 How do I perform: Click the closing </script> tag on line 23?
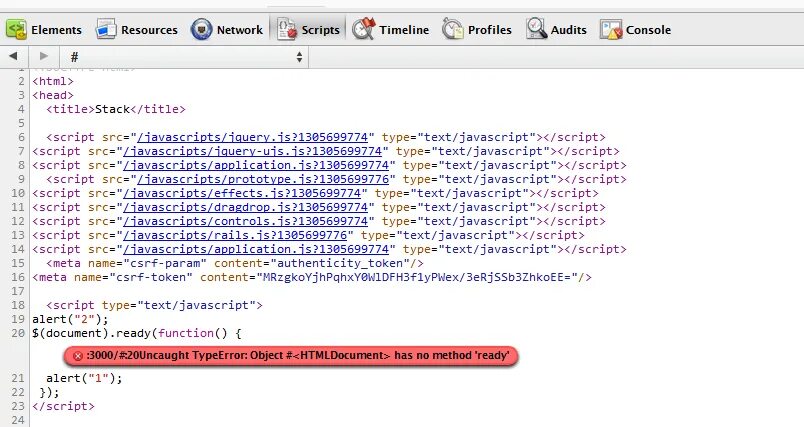[63, 406]
